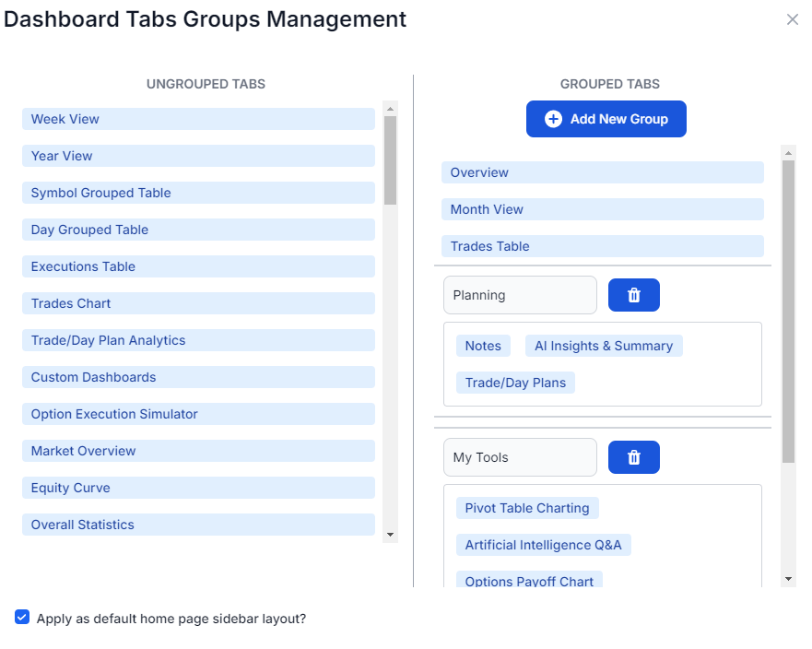This screenshot has width=812, height=649.
Task: Click the Pivot Table Charting chip
Action: [527, 508]
